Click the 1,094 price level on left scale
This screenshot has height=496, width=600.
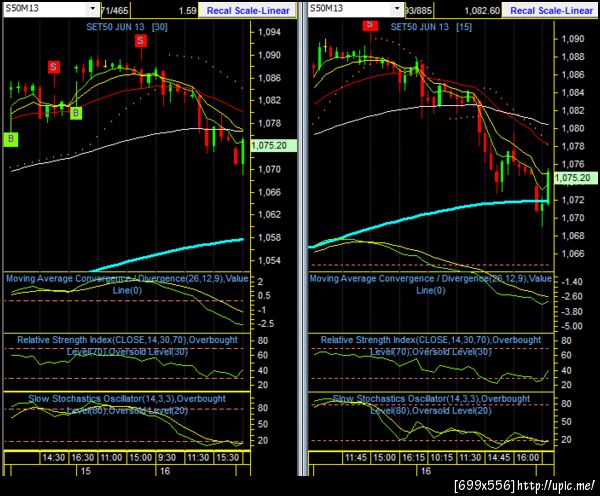269,32
